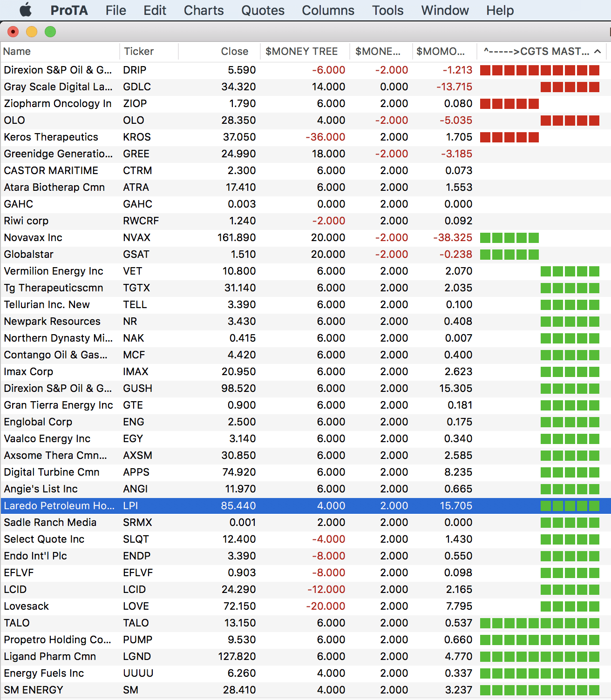Open the File menu
The width and height of the screenshot is (611, 700).
(115, 10)
